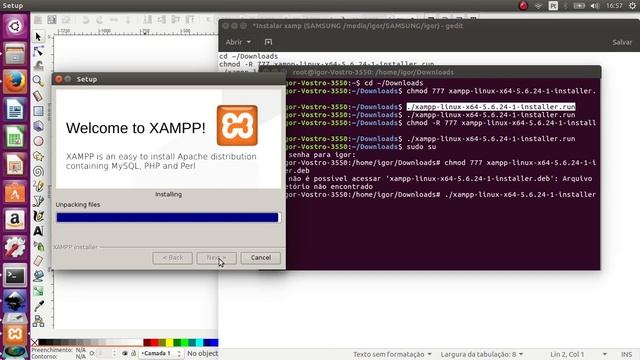640x360 pixels.
Task: Open Largura da tabulação dropdown in gedit
Action: click(x=482, y=354)
